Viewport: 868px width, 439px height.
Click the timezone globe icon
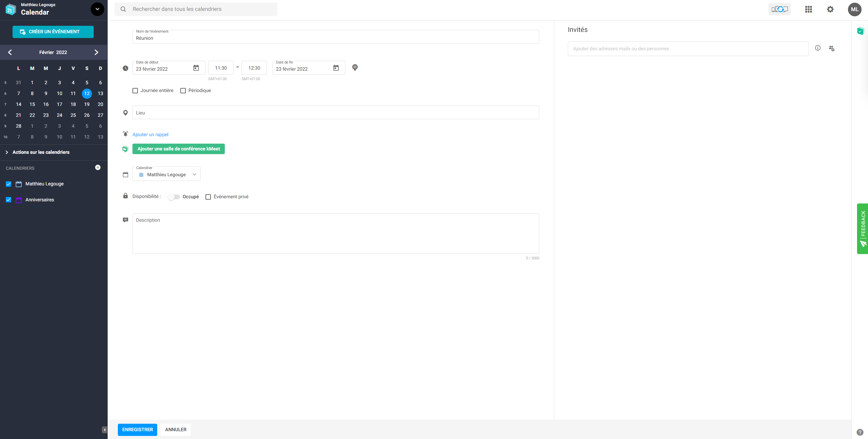pos(355,68)
